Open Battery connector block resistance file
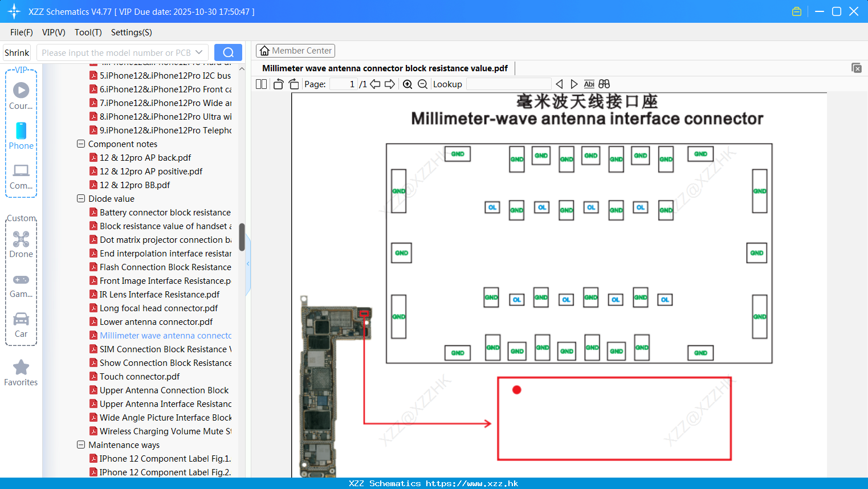The height and width of the screenshot is (489, 868). coord(161,212)
